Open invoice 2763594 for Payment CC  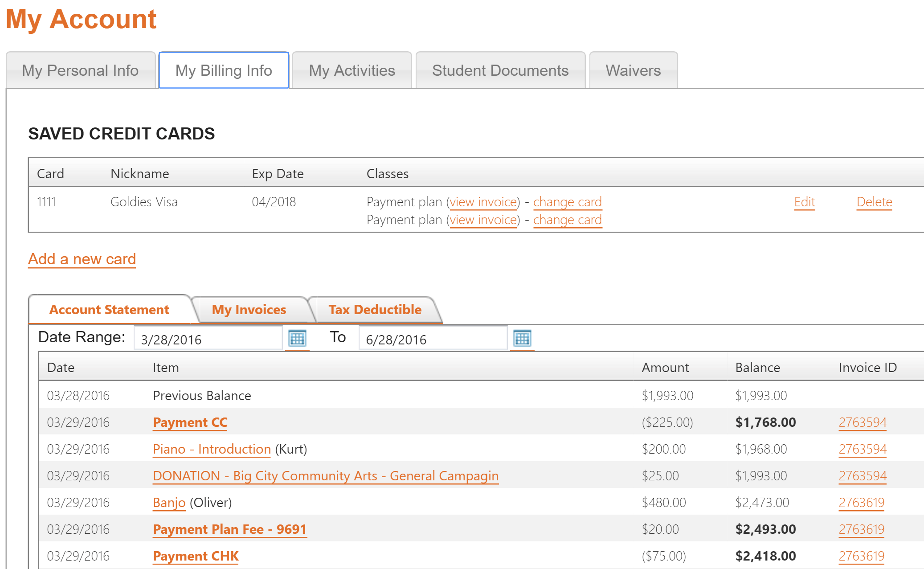pos(862,422)
